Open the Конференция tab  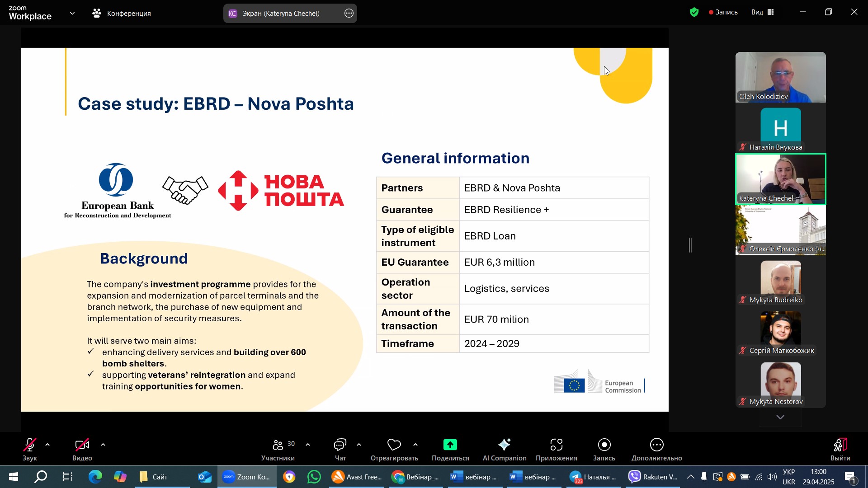pos(122,14)
